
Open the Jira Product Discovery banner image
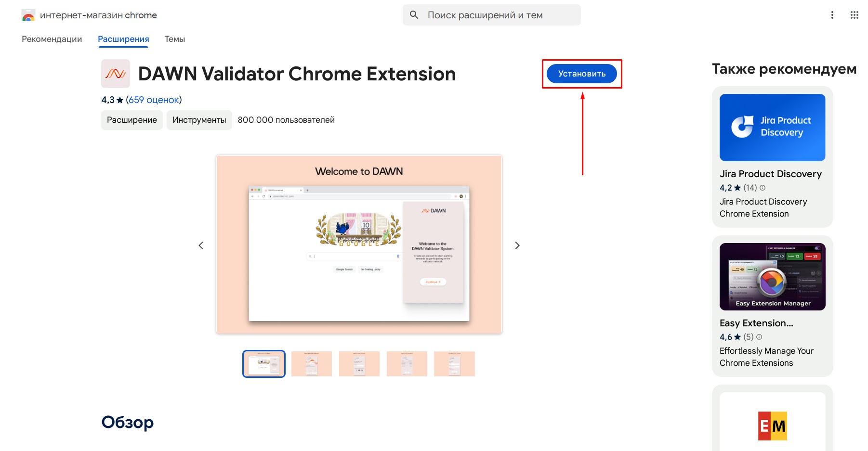(773, 128)
